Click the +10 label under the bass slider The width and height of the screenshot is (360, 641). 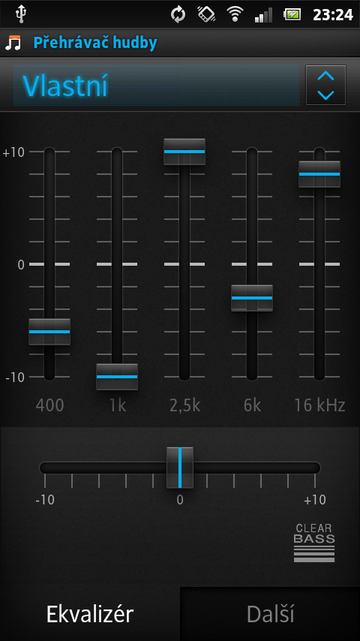point(315,500)
